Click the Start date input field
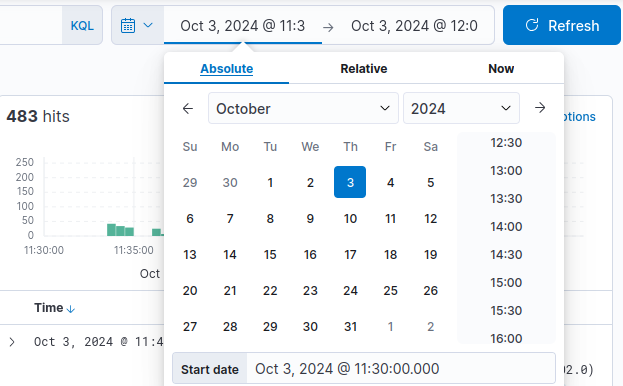623x386 pixels. pos(401,369)
